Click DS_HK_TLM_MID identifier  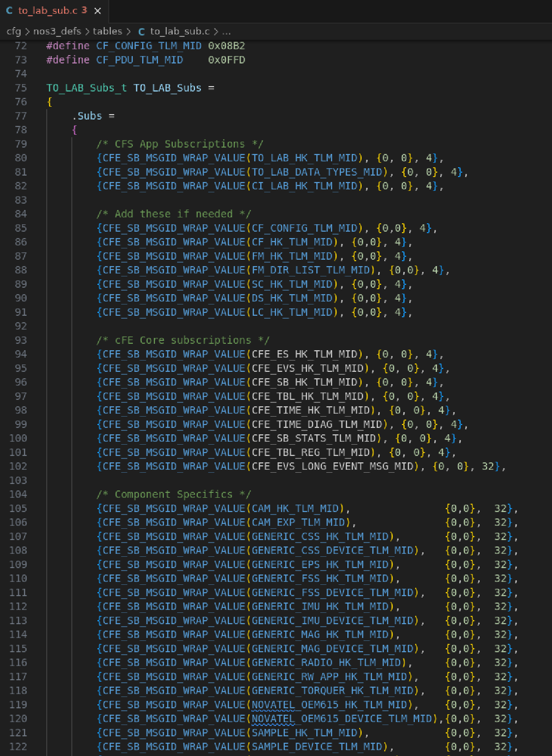(292, 298)
